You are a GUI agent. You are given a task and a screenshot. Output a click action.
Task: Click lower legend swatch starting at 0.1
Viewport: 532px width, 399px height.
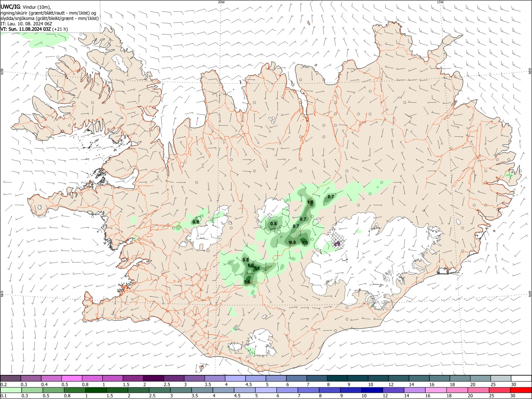point(10,390)
